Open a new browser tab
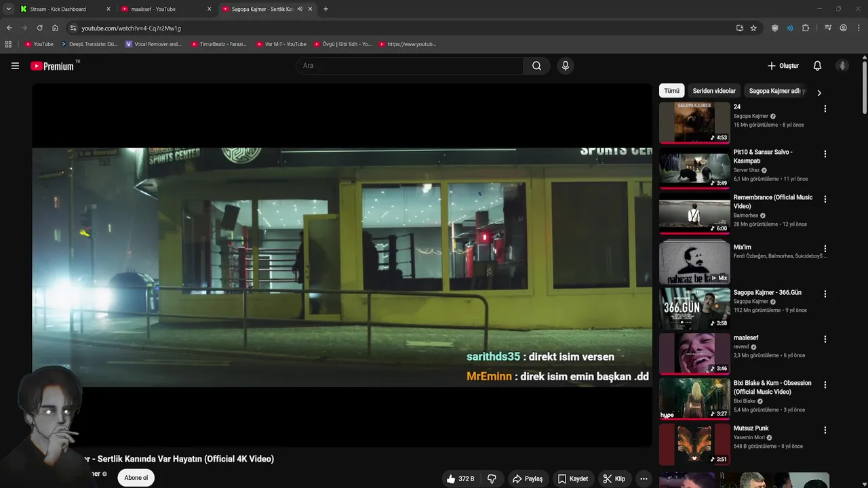 (325, 9)
